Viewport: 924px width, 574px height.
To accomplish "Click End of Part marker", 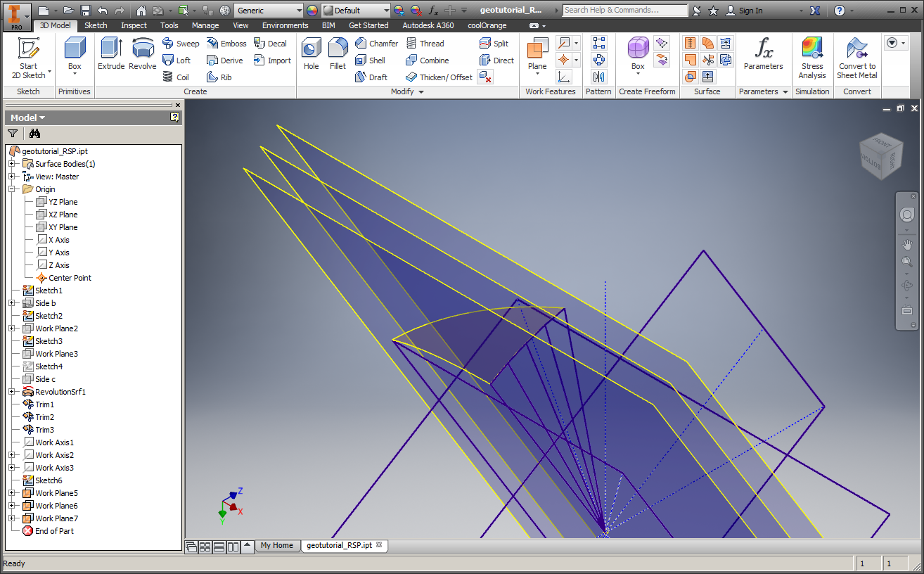I will (x=47, y=531).
